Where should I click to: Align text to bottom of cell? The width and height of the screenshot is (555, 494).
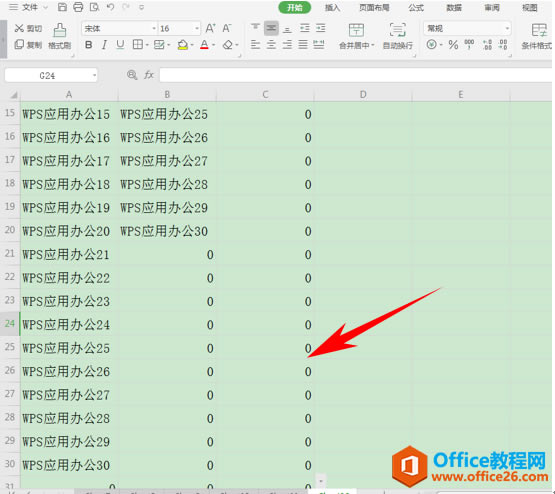point(287,29)
